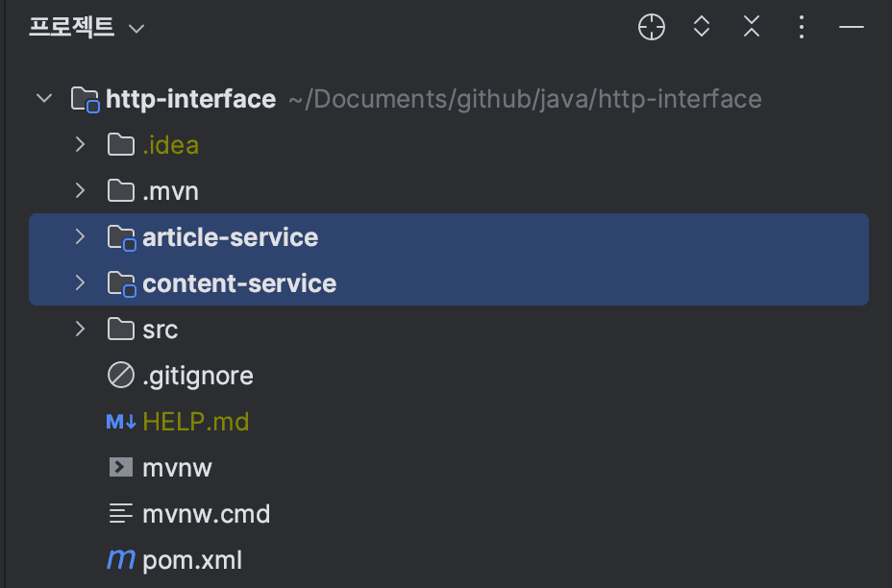Click the shell script icon for mvnw
Image resolution: width=892 pixels, height=588 pixels.
(120, 468)
